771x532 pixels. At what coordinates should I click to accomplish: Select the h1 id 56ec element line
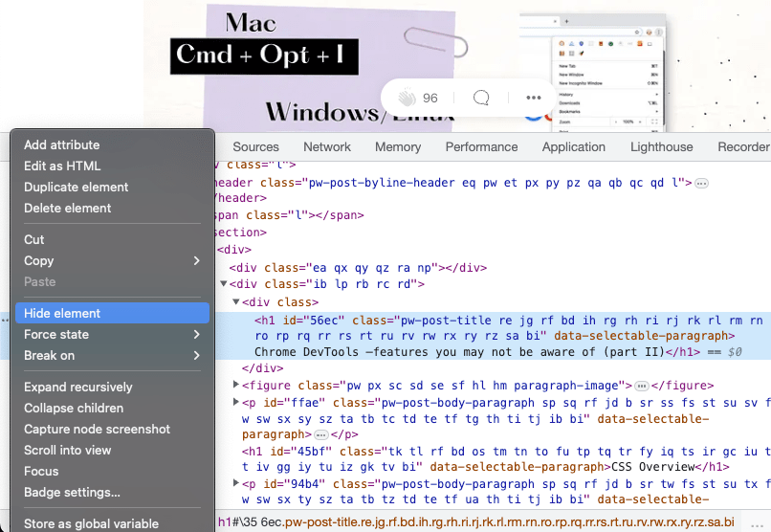492,336
